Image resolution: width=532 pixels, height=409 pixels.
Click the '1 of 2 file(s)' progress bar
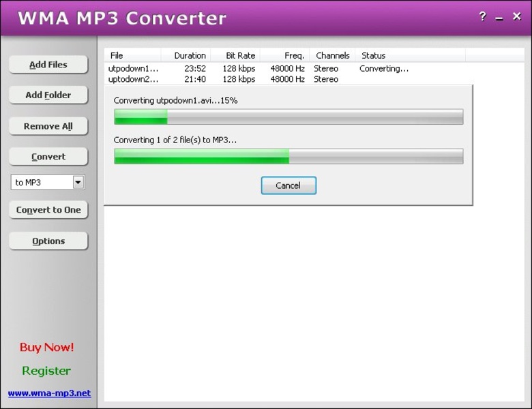[289, 156]
